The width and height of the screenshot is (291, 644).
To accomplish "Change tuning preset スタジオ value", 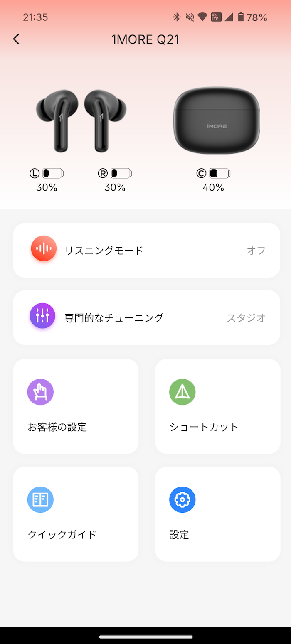I will point(246,318).
